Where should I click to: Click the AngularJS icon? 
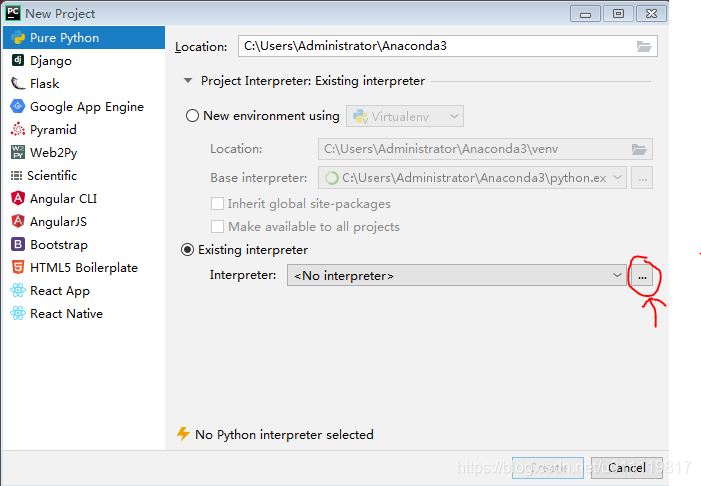pyautogui.click(x=18, y=221)
